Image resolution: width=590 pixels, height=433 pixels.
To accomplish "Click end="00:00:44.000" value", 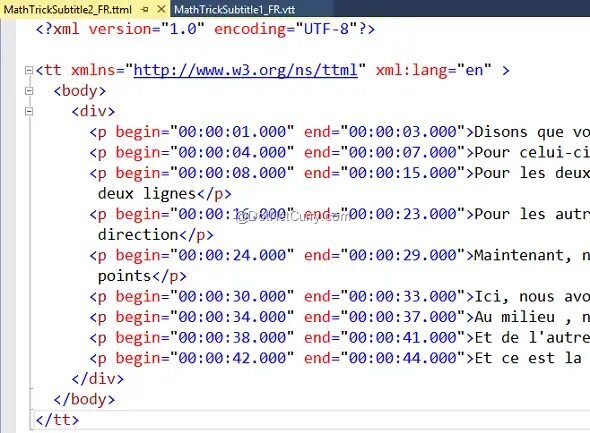I will [403, 358].
